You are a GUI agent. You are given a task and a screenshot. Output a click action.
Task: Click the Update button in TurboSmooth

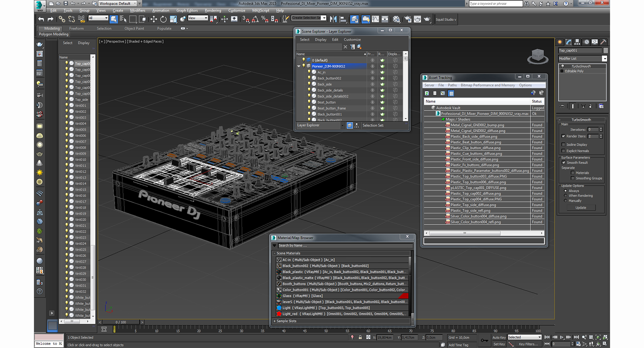pos(581,207)
